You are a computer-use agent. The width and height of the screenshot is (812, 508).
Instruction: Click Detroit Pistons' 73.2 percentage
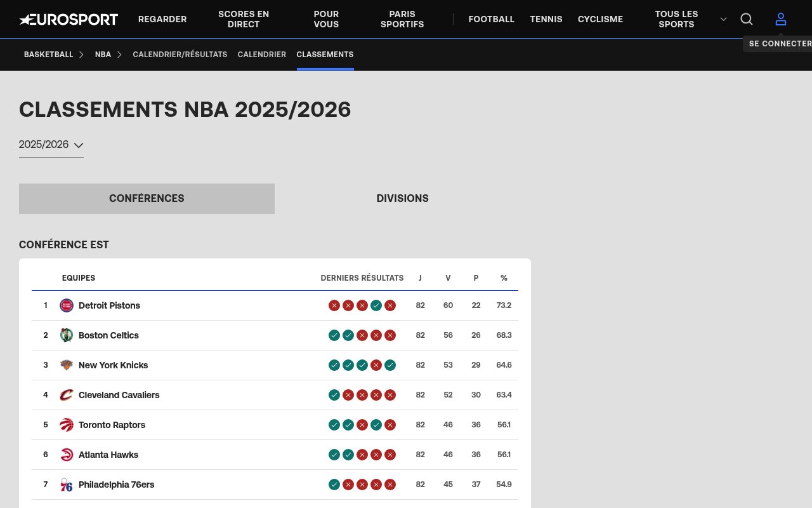pyautogui.click(x=504, y=305)
